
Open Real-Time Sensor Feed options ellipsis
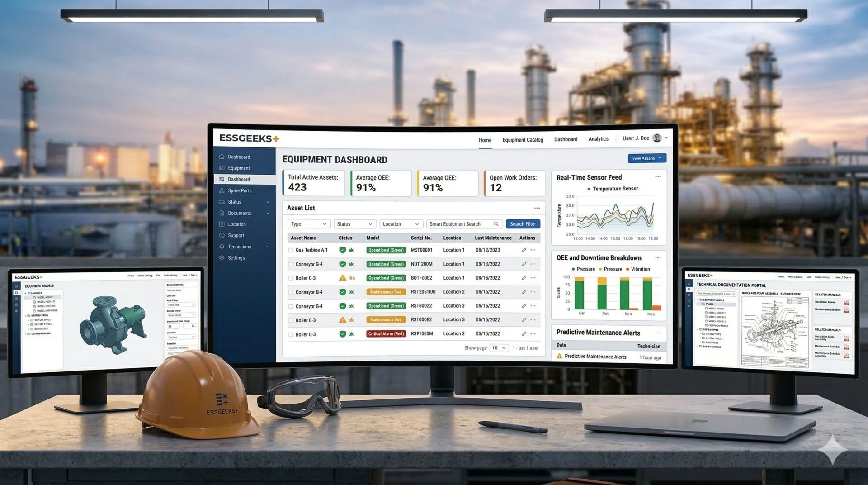click(x=658, y=177)
